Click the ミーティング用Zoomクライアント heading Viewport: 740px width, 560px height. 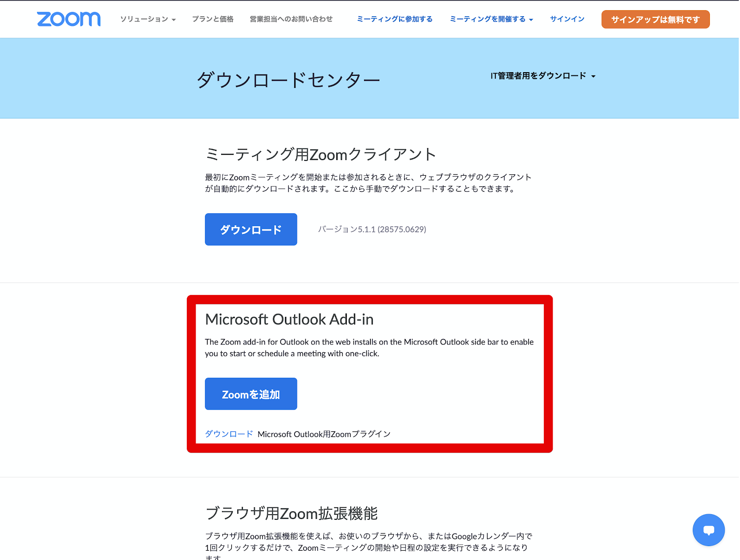(x=321, y=154)
